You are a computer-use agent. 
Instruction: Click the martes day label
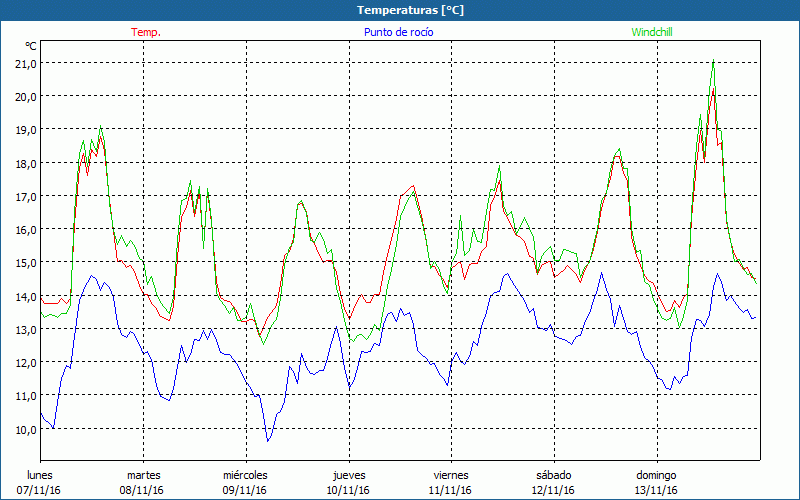(x=143, y=475)
